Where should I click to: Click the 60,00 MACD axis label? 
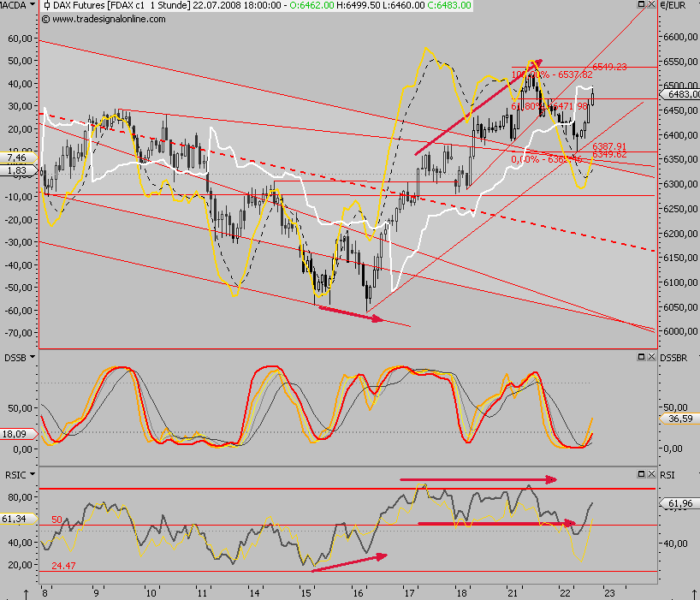[21, 39]
